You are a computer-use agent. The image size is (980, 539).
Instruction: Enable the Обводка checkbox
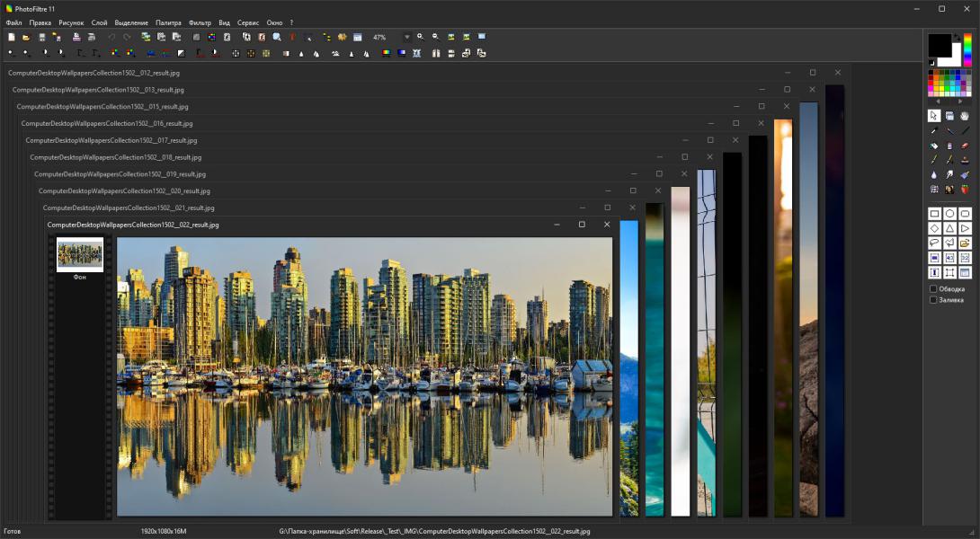(x=933, y=289)
